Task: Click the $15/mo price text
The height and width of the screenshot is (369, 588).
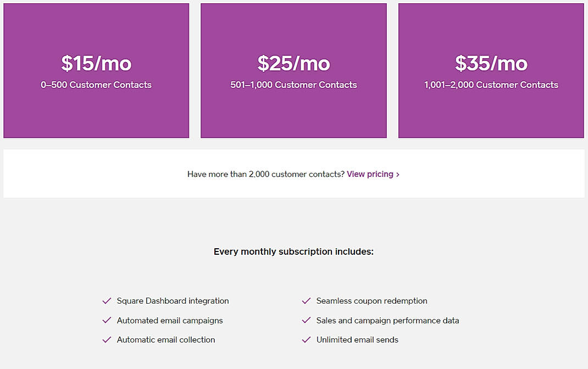Action: tap(96, 63)
